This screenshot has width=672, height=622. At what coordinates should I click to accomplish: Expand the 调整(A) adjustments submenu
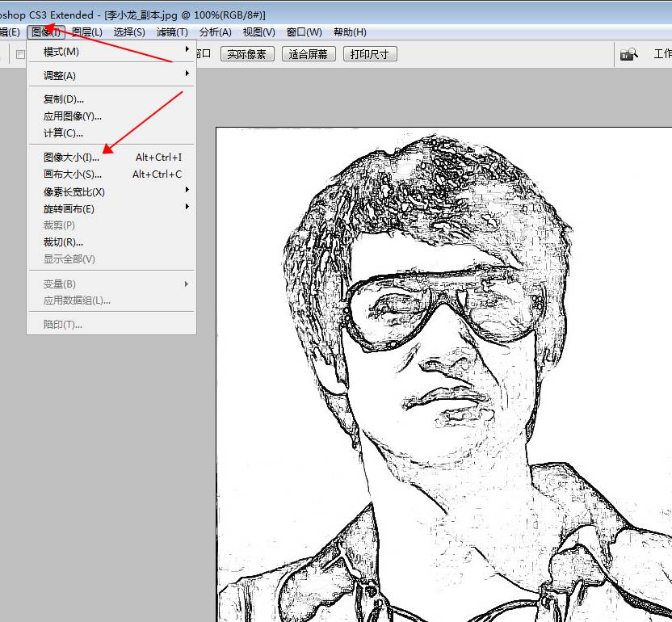[x=60, y=76]
